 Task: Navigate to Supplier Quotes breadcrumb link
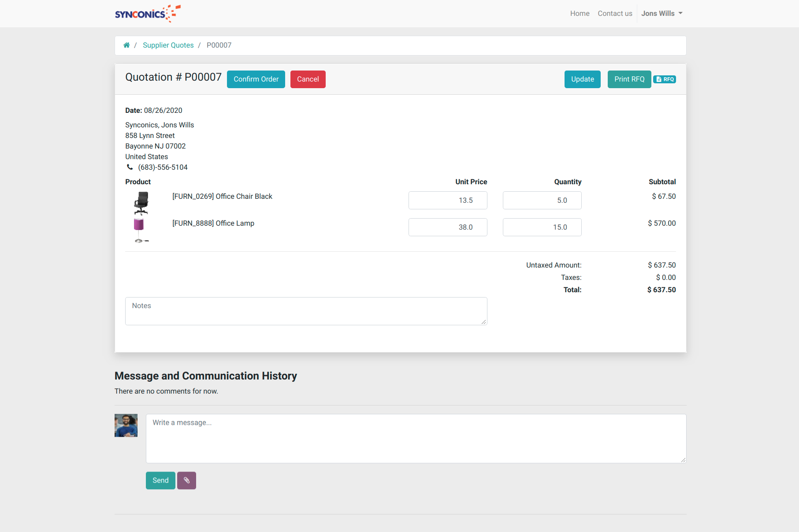click(x=168, y=45)
